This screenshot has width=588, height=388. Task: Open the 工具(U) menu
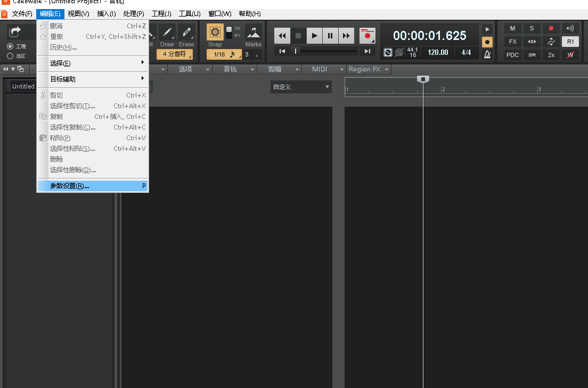pyautogui.click(x=190, y=14)
